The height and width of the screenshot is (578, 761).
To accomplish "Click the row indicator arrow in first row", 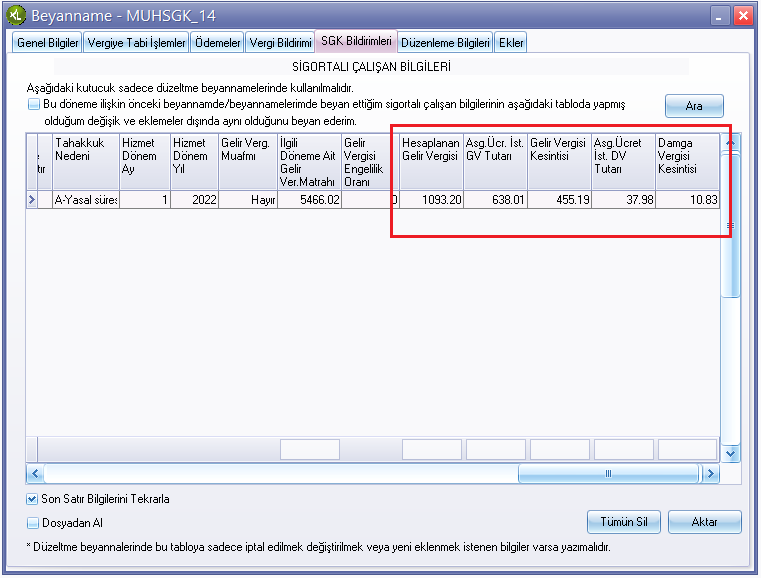I will 31,201.
